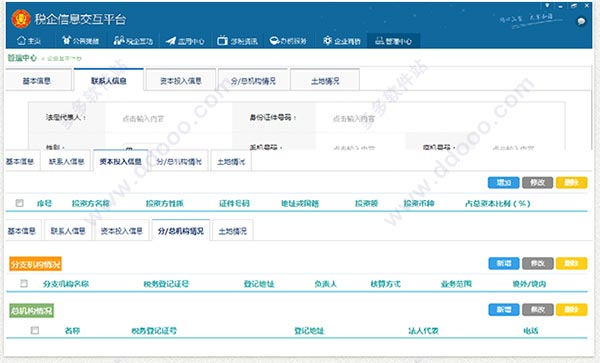Open the nav item with paper plane icon
Screen dimensions: 600x363
pos(185,41)
